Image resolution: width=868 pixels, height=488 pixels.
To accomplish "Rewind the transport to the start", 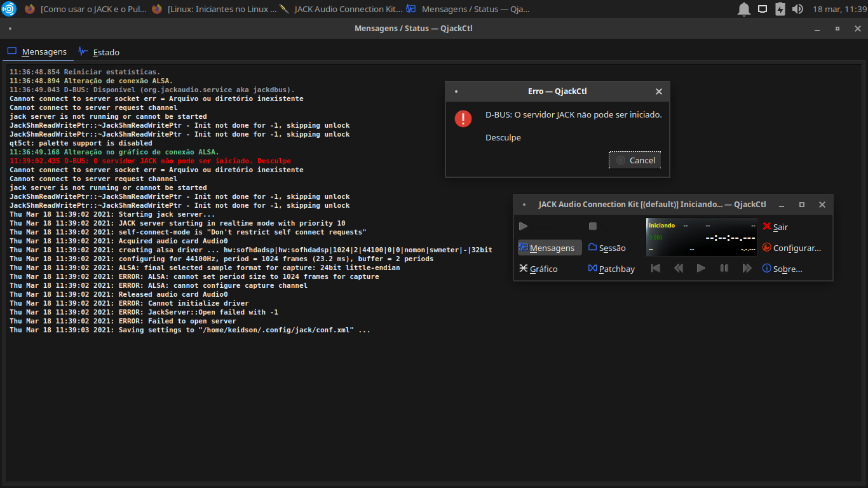I will [656, 268].
